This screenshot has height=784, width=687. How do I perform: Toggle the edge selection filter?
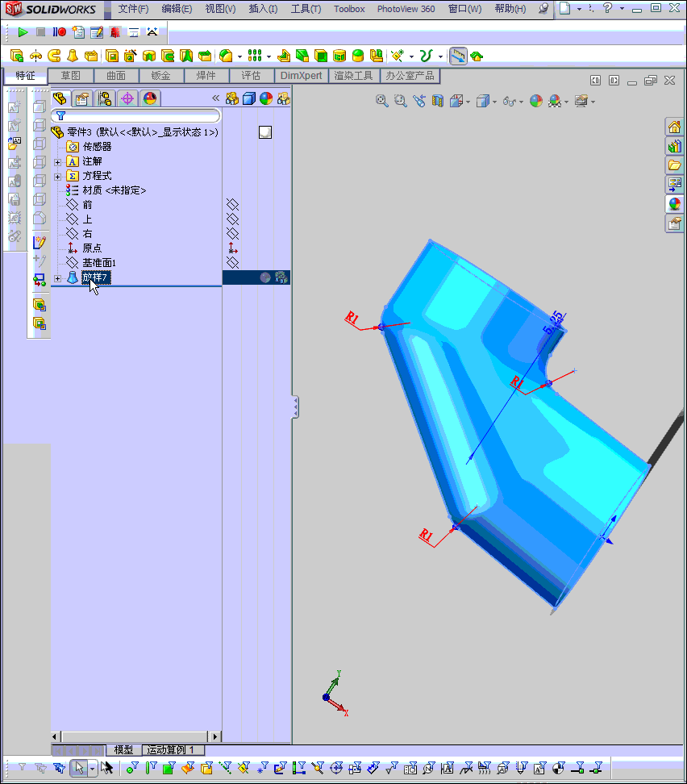(152, 768)
